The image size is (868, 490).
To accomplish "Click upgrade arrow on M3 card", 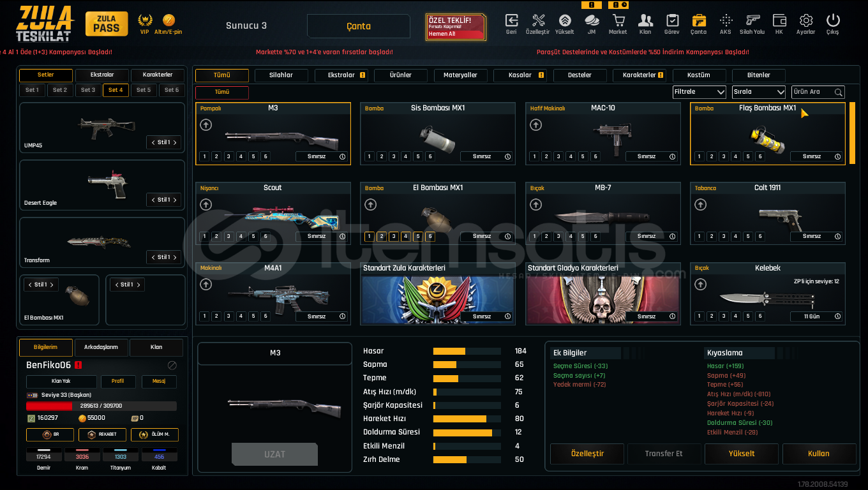I will click(206, 125).
